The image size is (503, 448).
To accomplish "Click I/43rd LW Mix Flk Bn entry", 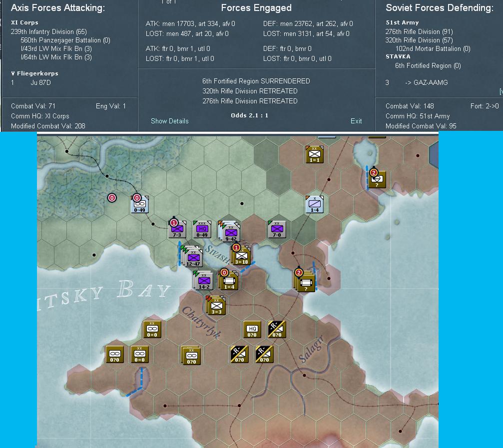I will click(x=56, y=49).
